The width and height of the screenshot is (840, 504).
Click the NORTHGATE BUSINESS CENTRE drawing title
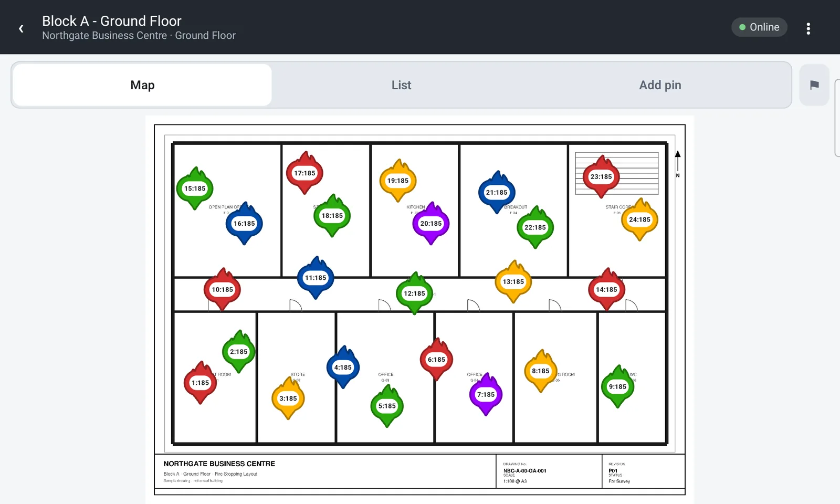tap(219, 464)
